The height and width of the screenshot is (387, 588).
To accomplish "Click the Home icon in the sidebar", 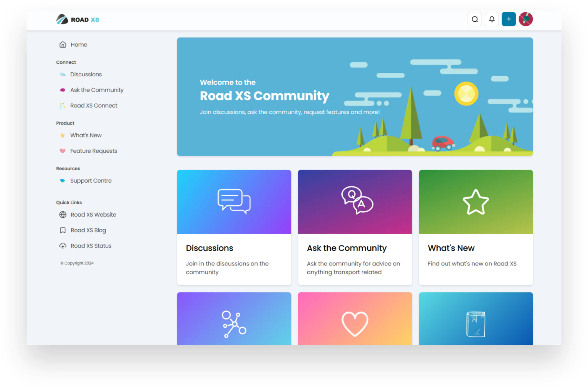I will [x=63, y=44].
